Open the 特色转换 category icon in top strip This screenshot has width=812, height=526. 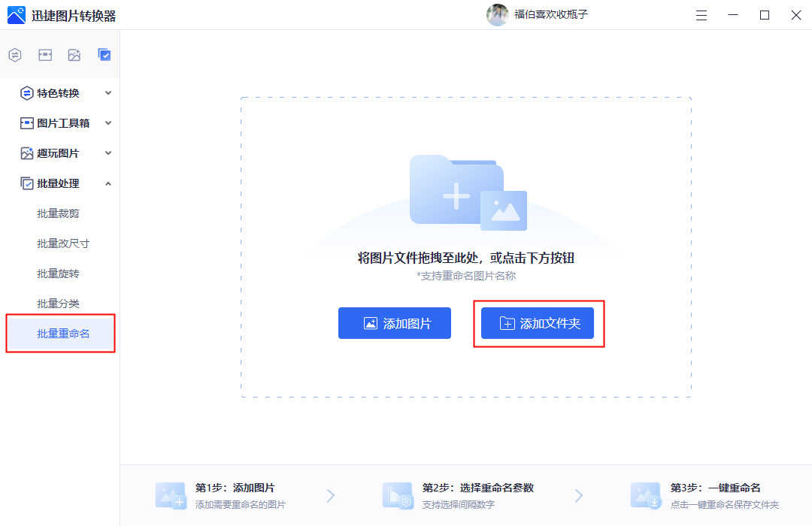point(15,55)
